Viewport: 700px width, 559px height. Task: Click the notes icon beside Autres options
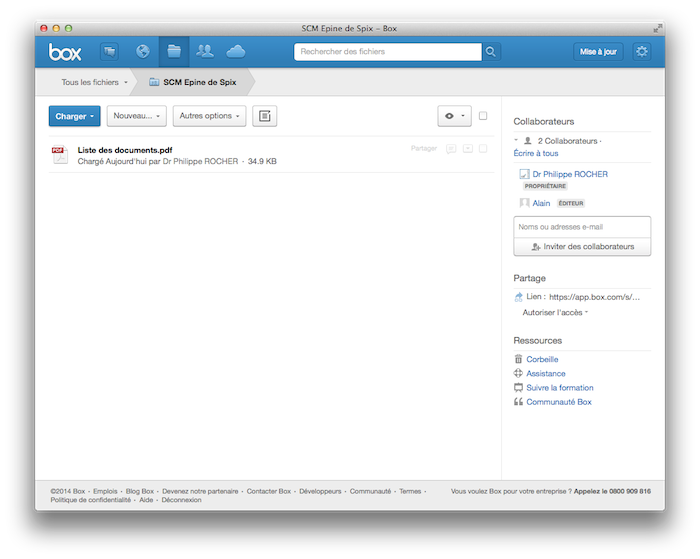[264, 116]
